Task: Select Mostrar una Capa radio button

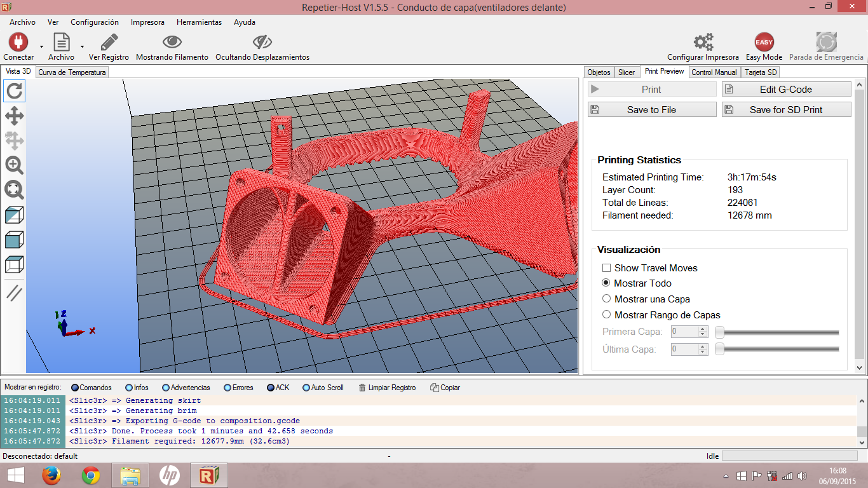Action: pyautogui.click(x=606, y=299)
